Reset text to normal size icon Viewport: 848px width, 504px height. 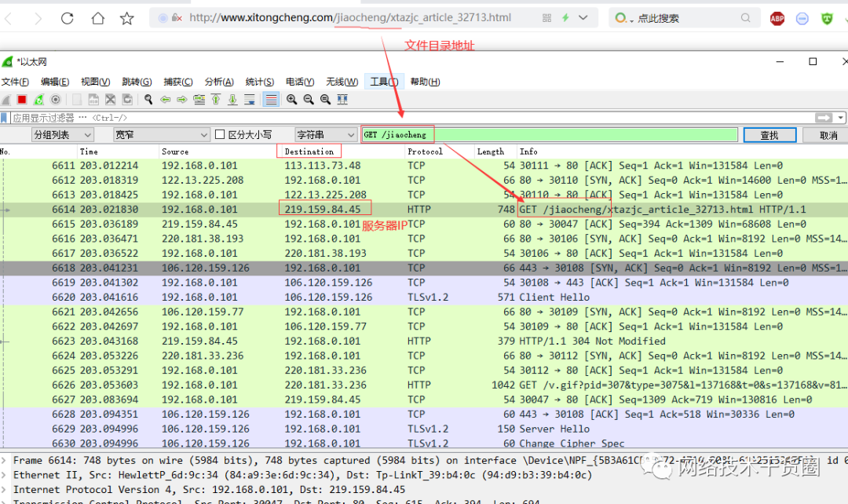(x=325, y=100)
